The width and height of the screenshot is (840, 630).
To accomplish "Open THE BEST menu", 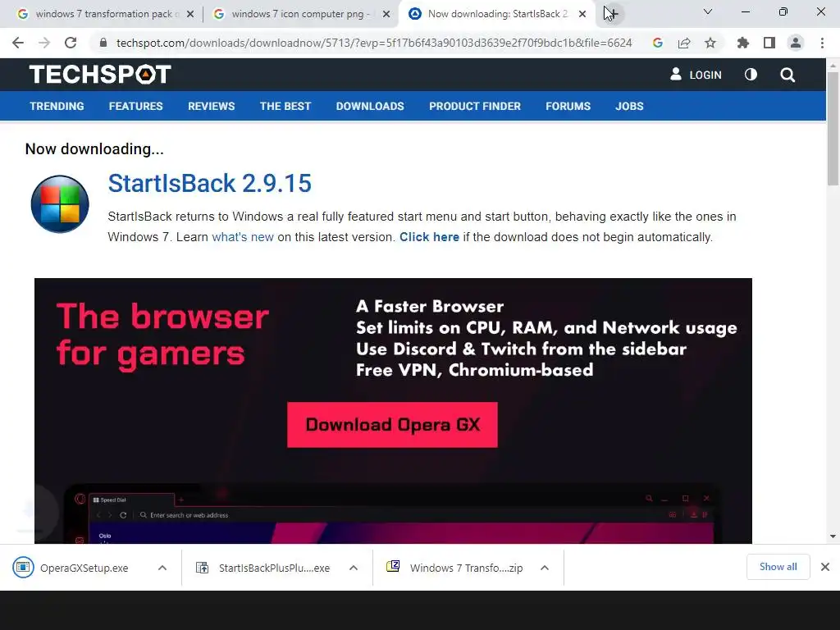I will pyautogui.click(x=285, y=106).
